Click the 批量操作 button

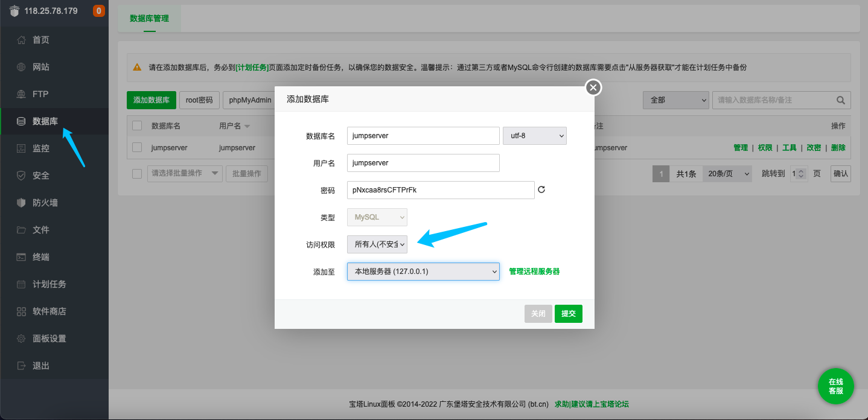[247, 173]
